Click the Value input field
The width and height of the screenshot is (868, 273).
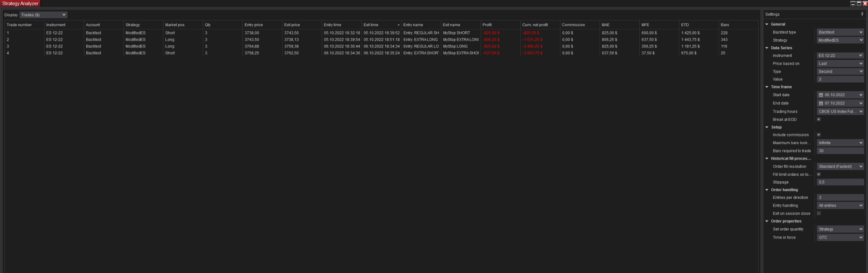(840, 79)
